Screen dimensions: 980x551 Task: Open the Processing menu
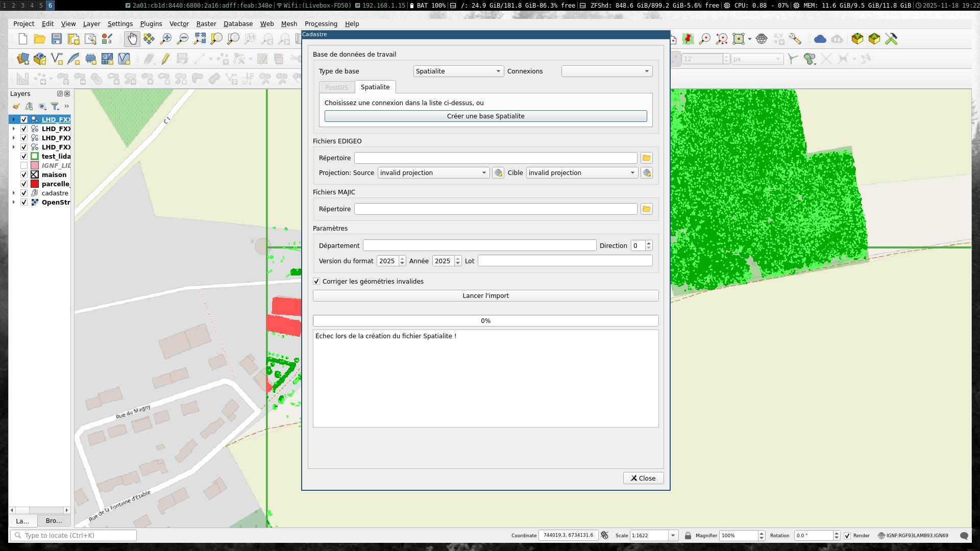[321, 24]
